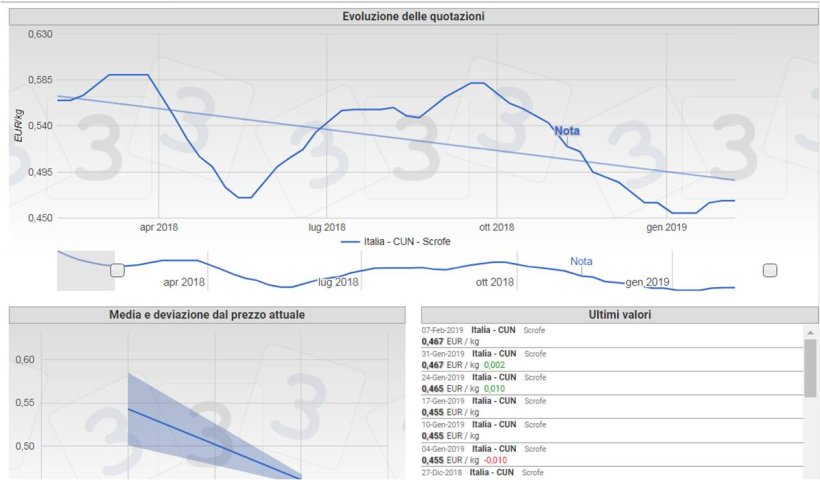Click the grey shaded area in the navigator
This screenshot has height=480, width=820.
tap(85, 270)
